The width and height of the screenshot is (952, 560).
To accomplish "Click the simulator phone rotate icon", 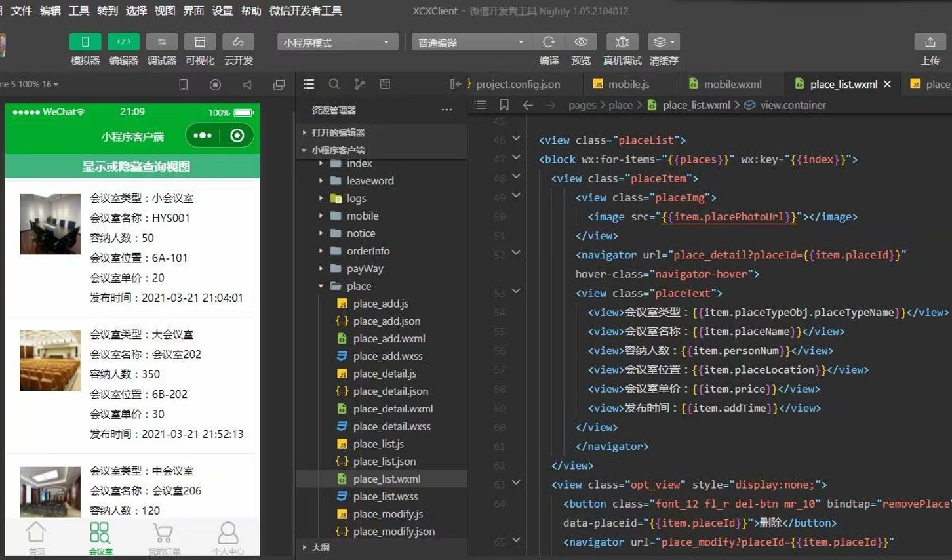I will [184, 85].
